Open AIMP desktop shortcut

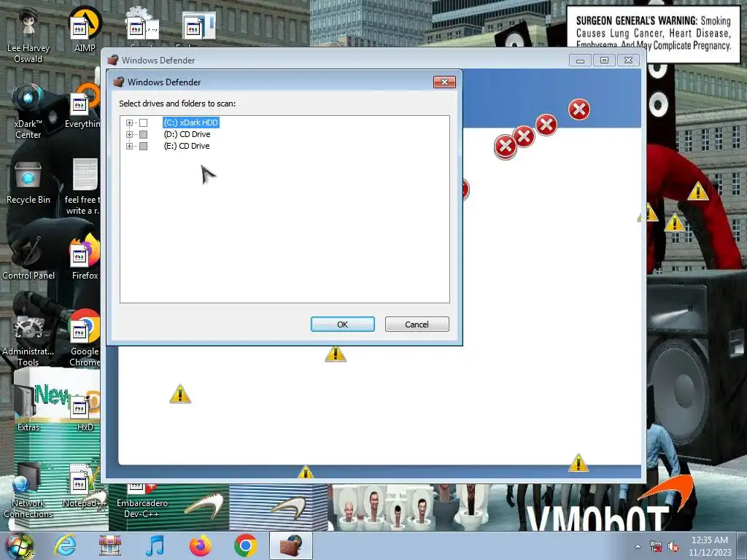click(x=85, y=29)
